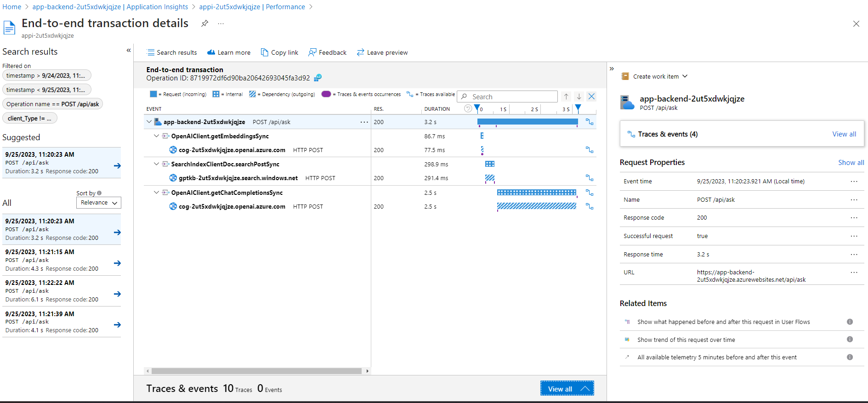Screen dimensions: 868x403
Task: Open Learn more in toolbar
Action: pos(229,52)
